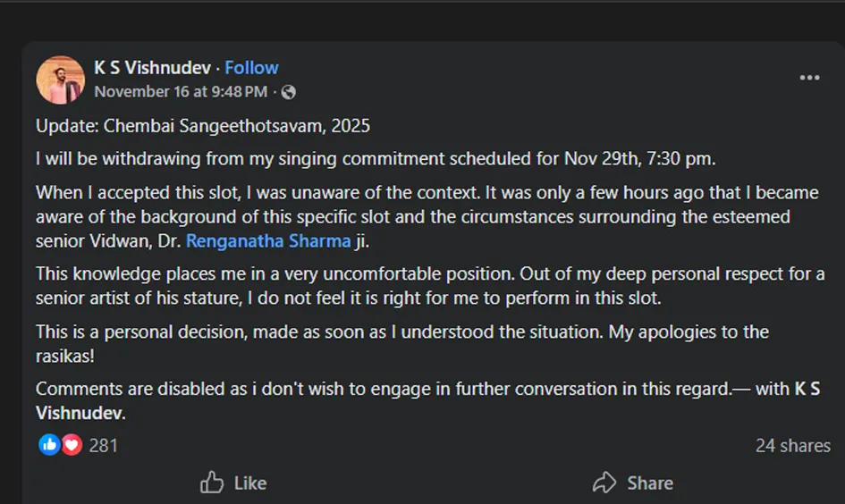Click the public audience globe icon

click(x=288, y=92)
